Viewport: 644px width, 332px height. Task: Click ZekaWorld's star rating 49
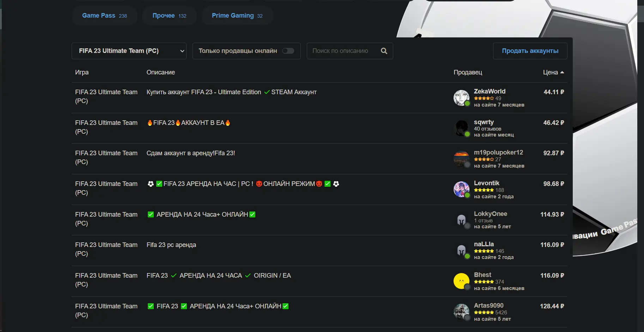click(487, 98)
